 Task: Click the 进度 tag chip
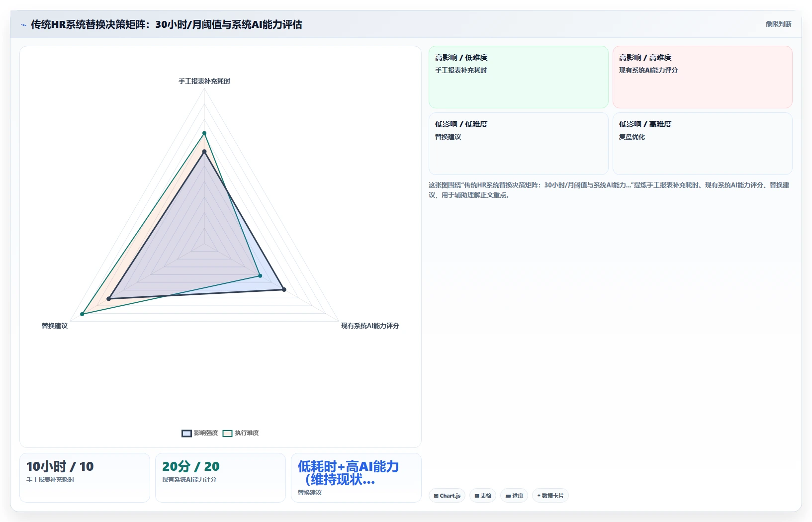pyautogui.click(x=514, y=496)
